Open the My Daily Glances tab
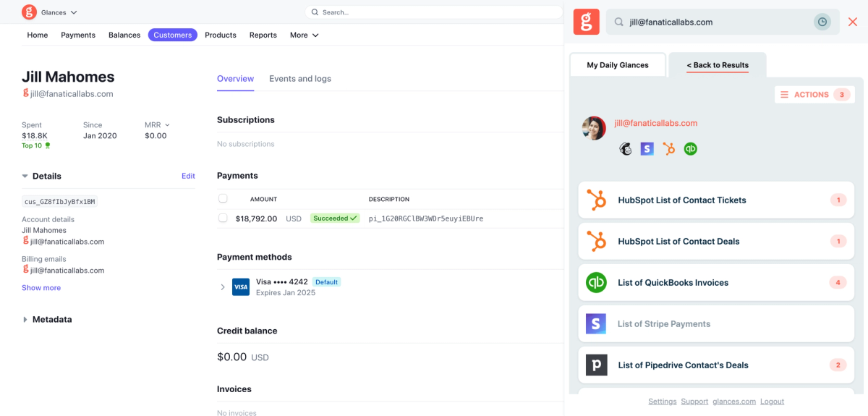The width and height of the screenshot is (868, 416). pos(618,65)
